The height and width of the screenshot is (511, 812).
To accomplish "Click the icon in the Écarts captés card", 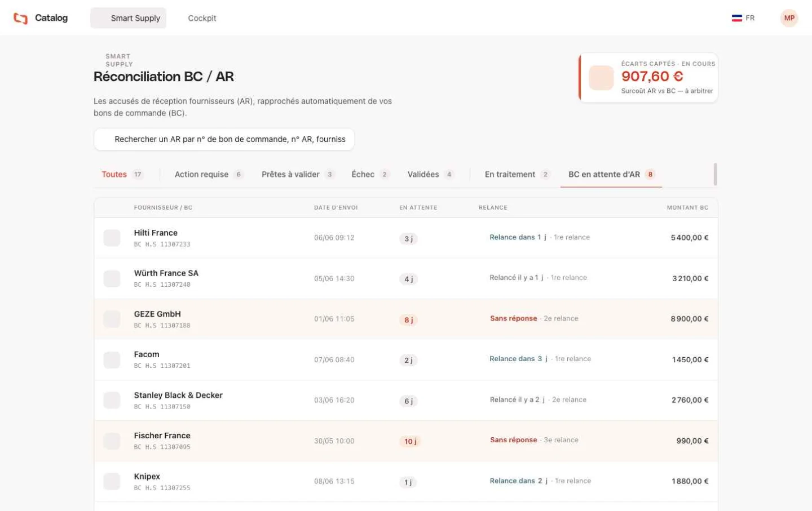I will (601, 78).
